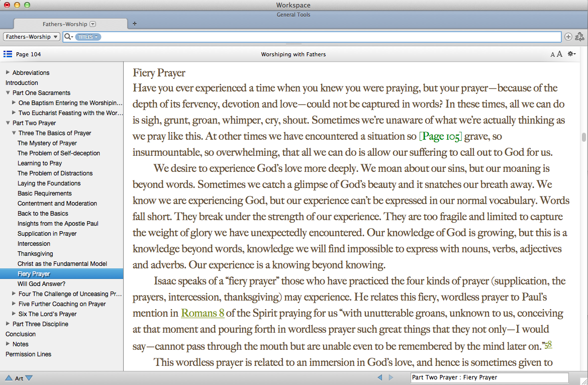Screen dimensions: 588x385
Task: Open the search magnifier options
Action: point(69,37)
